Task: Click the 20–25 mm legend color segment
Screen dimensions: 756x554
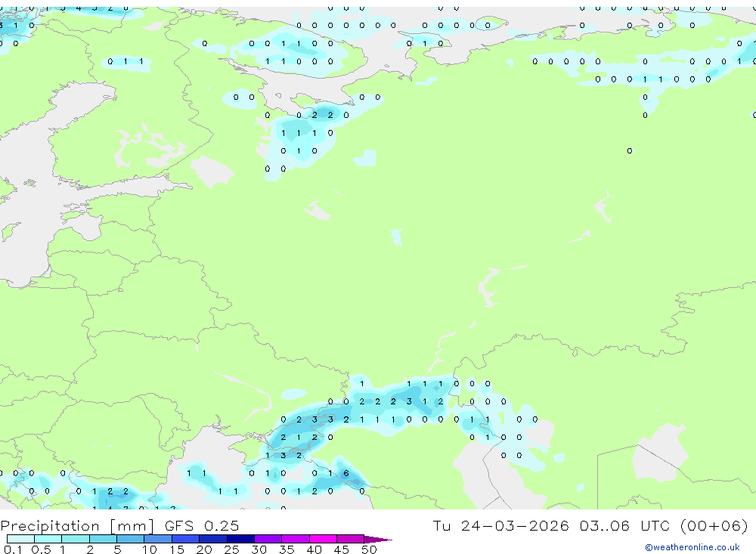Action: click(x=213, y=539)
